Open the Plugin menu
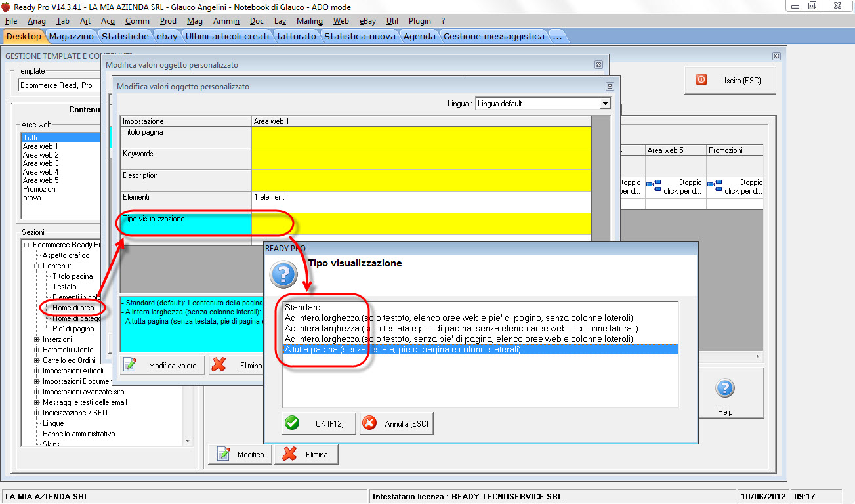The image size is (855, 504). (x=420, y=21)
